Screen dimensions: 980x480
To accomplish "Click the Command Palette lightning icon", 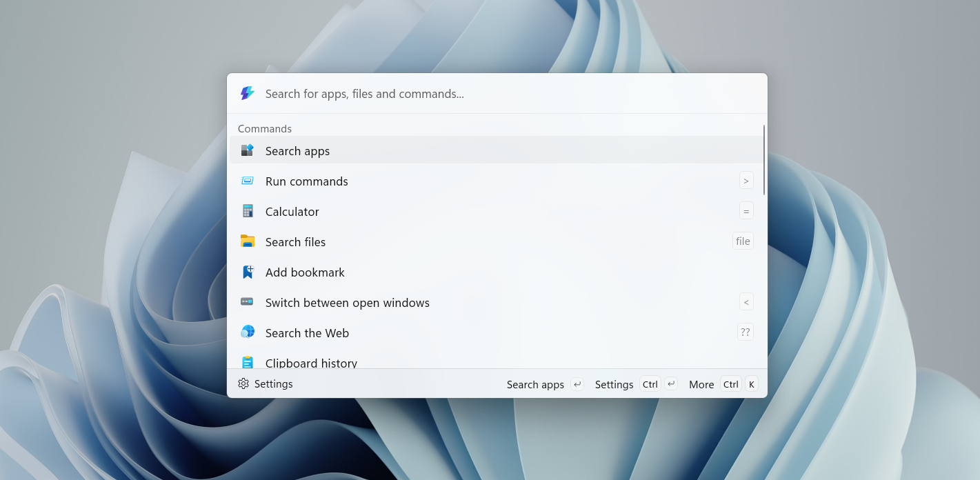I will pyautogui.click(x=247, y=93).
